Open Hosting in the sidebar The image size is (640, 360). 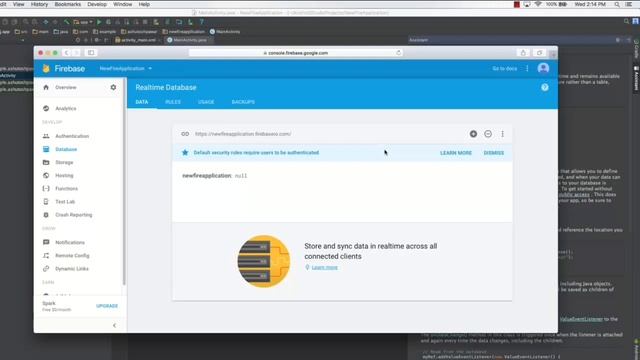point(64,176)
